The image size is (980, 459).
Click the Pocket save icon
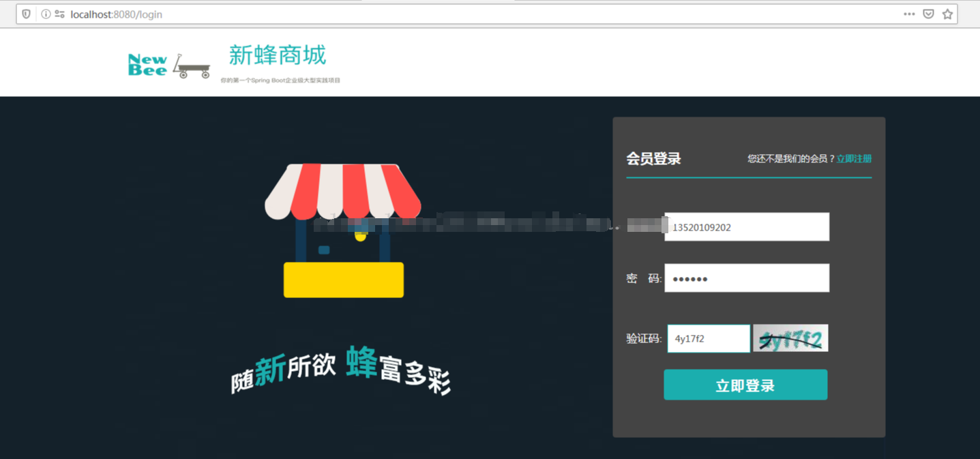[928, 14]
